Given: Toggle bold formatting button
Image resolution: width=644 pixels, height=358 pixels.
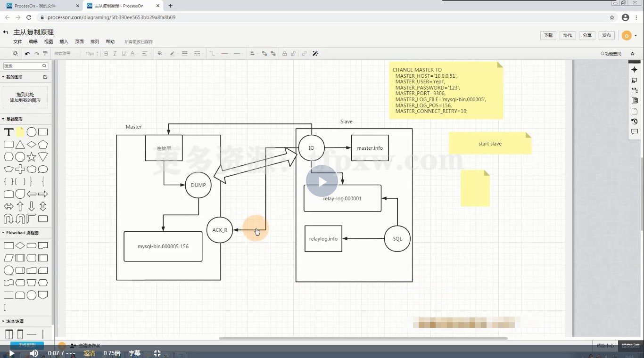Looking at the screenshot, I should click(106, 54).
